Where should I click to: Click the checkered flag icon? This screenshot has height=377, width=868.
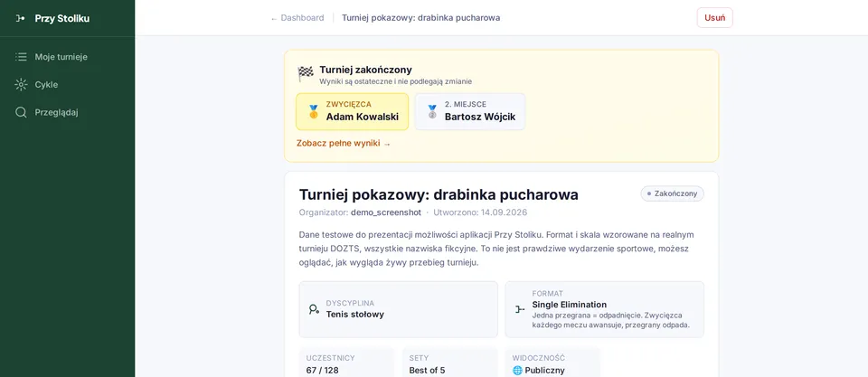click(x=306, y=73)
